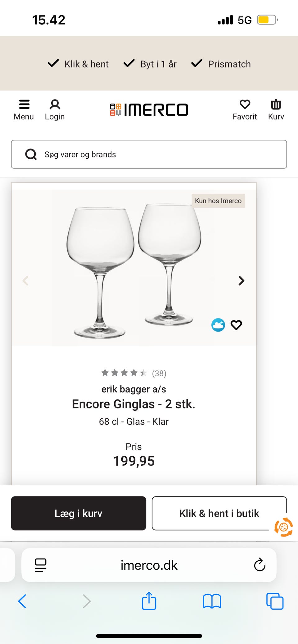Image resolution: width=298 pixels, height=644 pixels.
Task: Choose Klik & hent i butik
Action: 219,513
